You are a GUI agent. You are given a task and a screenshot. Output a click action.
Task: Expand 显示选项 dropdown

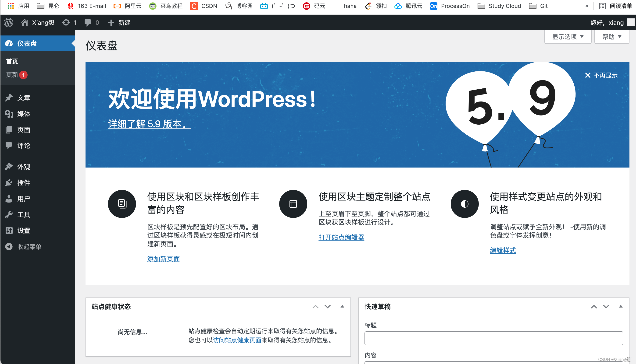(568, 37)
